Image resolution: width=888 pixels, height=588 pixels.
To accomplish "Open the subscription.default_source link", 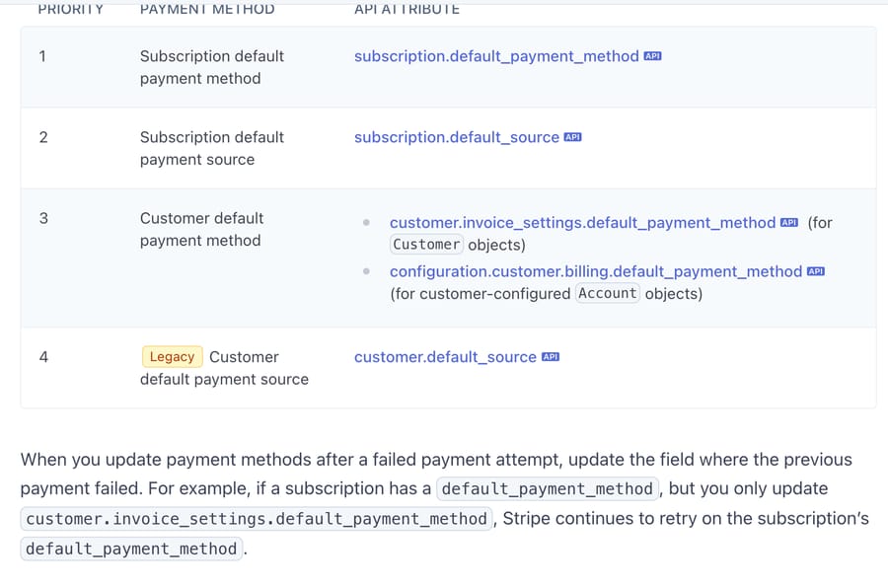I will [457, 138].
